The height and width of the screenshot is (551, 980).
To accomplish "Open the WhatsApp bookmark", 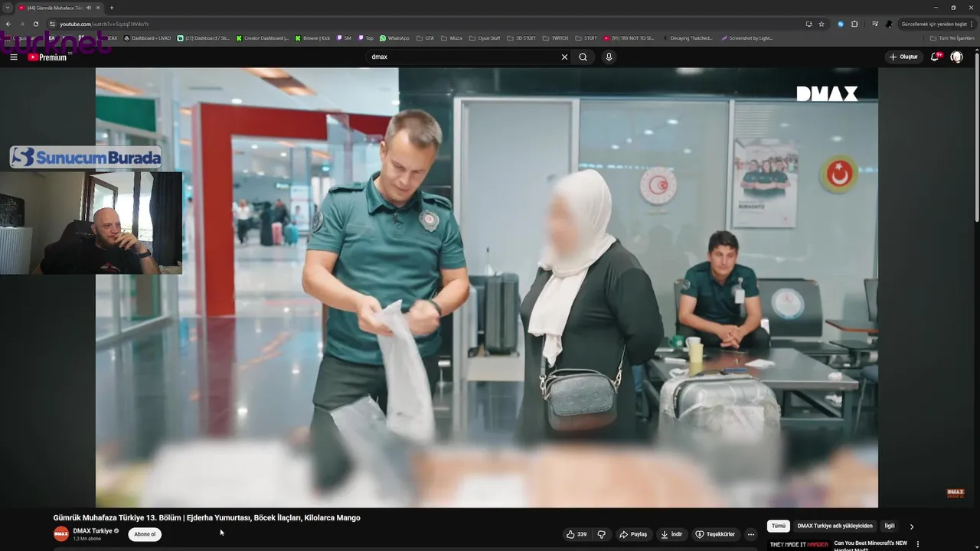I will [395, 37].
